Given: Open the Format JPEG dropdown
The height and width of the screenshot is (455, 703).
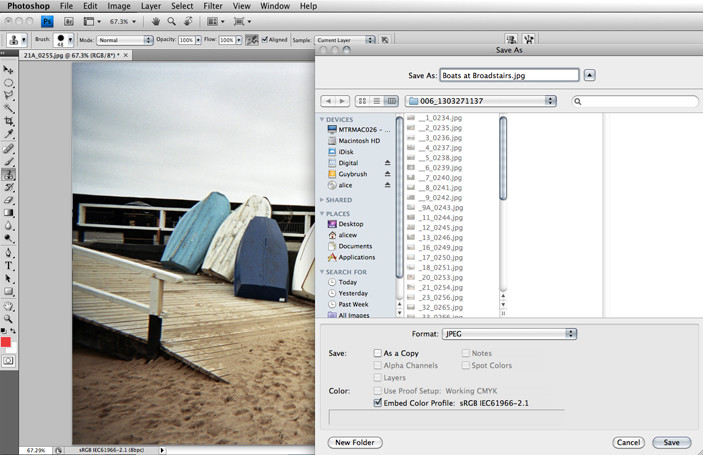Looking at the screenshot, I should (508, 333).
